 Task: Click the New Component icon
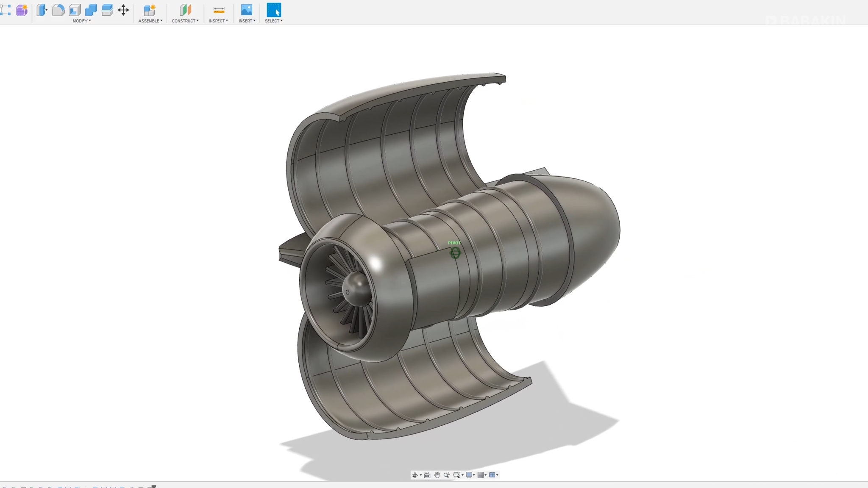click(x=149, y=10)
